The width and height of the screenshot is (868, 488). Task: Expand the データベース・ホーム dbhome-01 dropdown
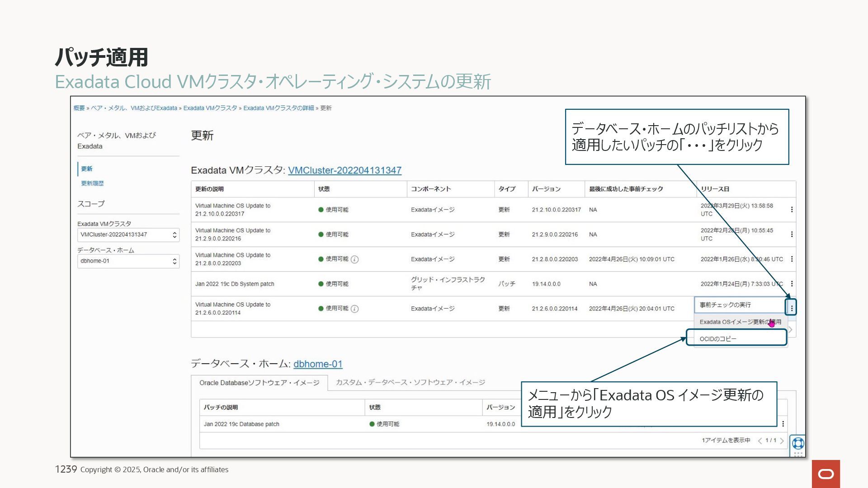tap(128, 261)
